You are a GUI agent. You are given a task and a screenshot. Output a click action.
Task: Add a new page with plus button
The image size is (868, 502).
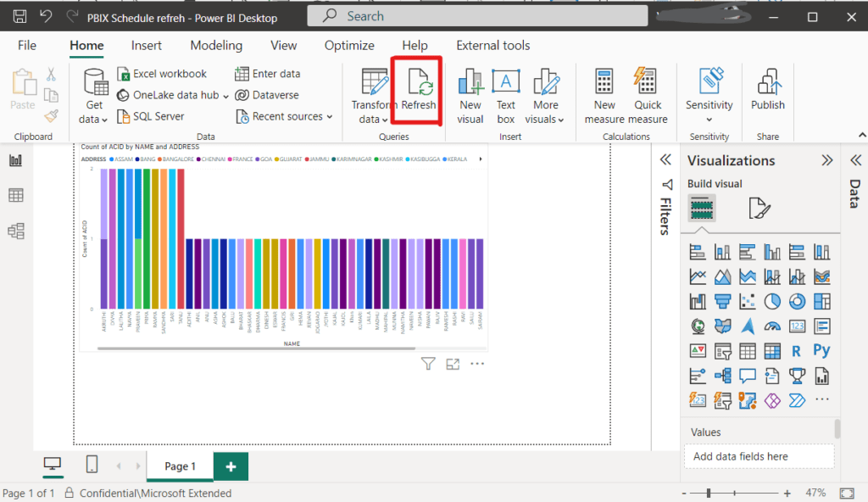231,466
